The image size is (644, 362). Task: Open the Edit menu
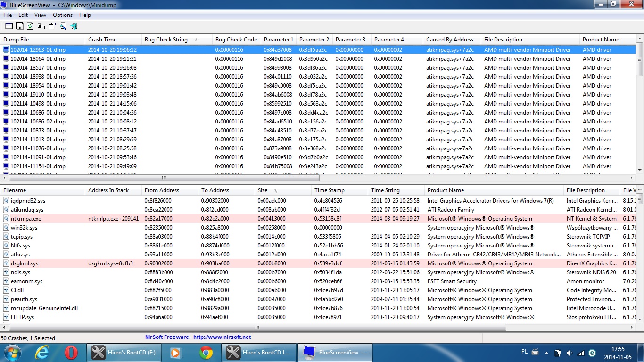coord(23,15)
